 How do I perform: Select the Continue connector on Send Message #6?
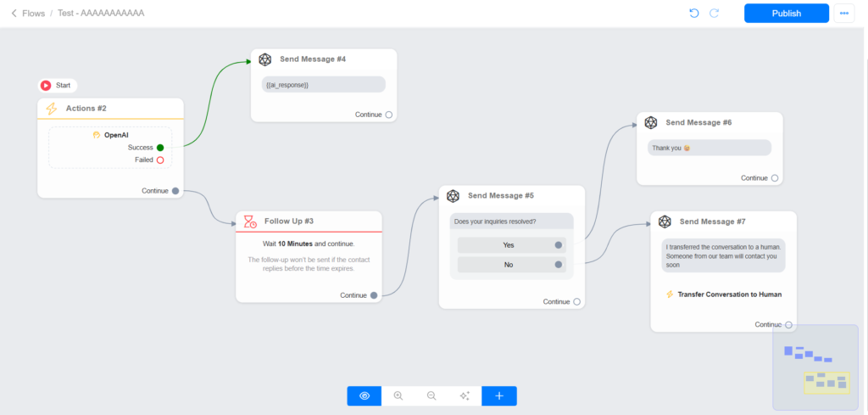(775, 178)
